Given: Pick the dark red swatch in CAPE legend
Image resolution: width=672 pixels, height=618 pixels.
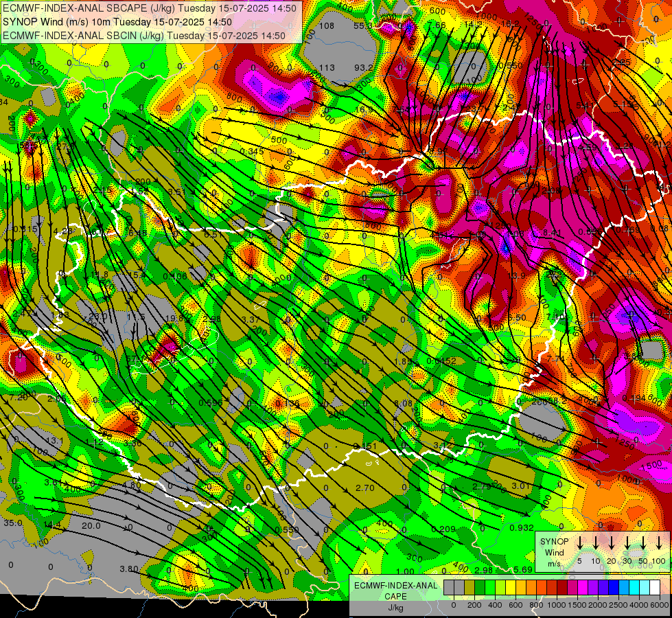Looking at the screenshot, I should pos(562,587).
